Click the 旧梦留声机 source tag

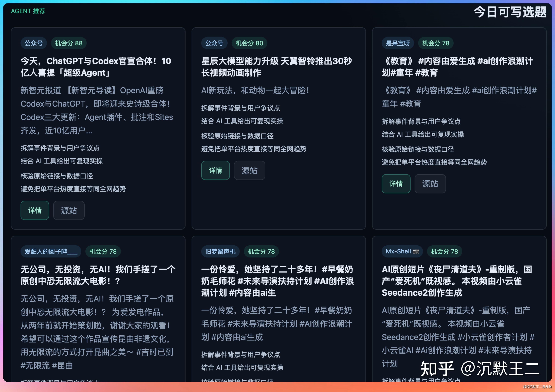(220, 251)
